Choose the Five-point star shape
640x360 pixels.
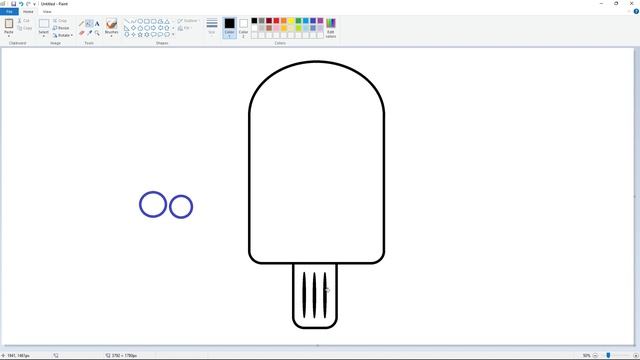[140, 35]
